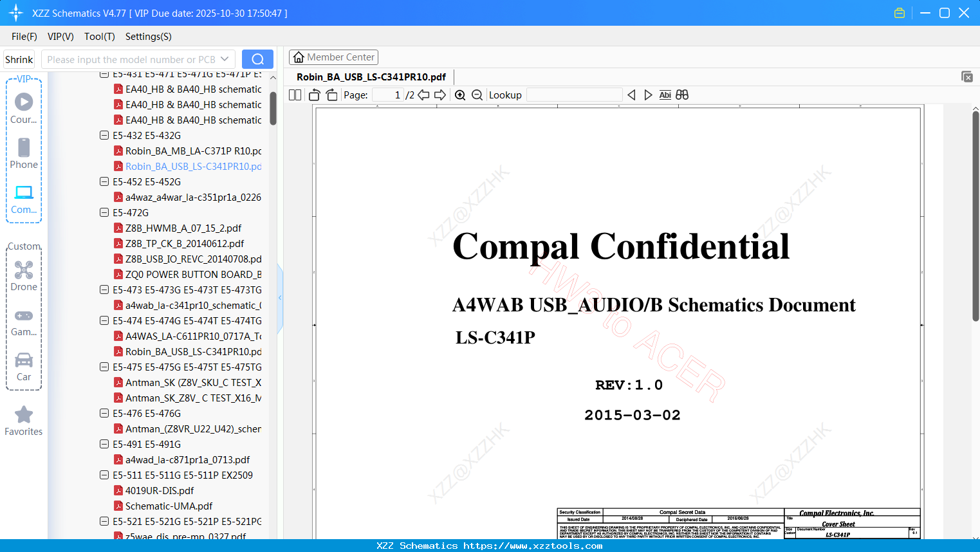
Task: Collapse the E5-521 E5-521G folder
Action: click(104, 521)
